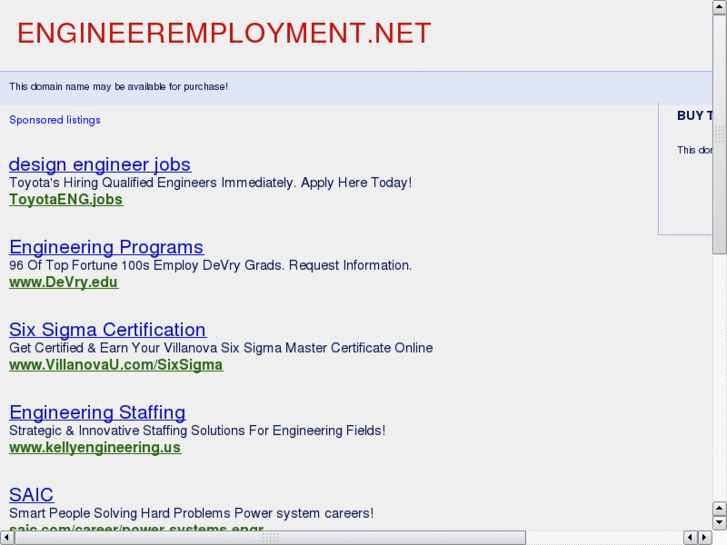Visit the www.kellyengineering.us link
The width and height of the screenshot is (727, 545).
95,448
